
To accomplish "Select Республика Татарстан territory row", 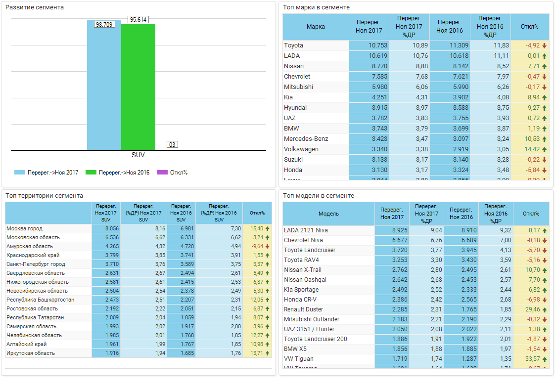I will (139, 317).
